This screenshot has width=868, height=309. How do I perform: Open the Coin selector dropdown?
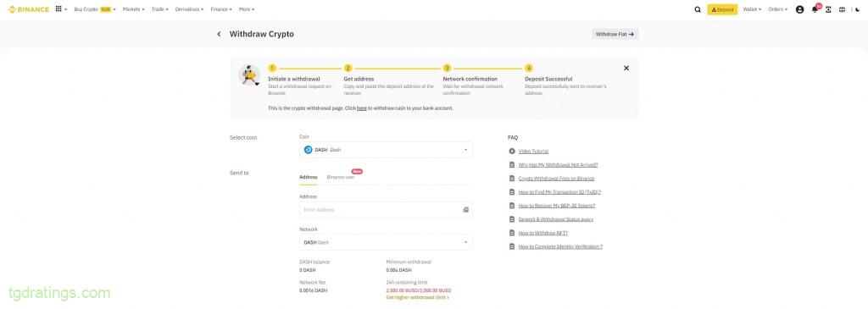click(x=386, y=150)
